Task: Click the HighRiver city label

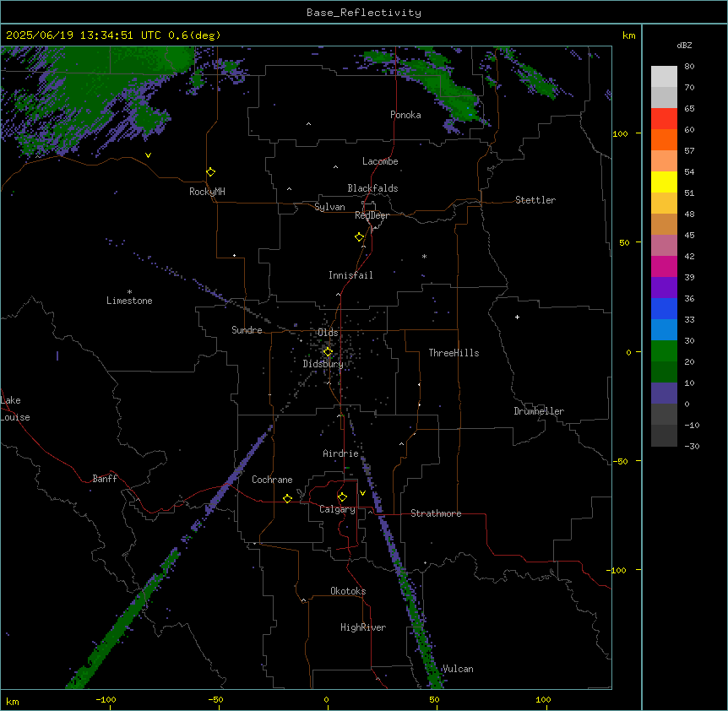Action: [x=363, y=627]
